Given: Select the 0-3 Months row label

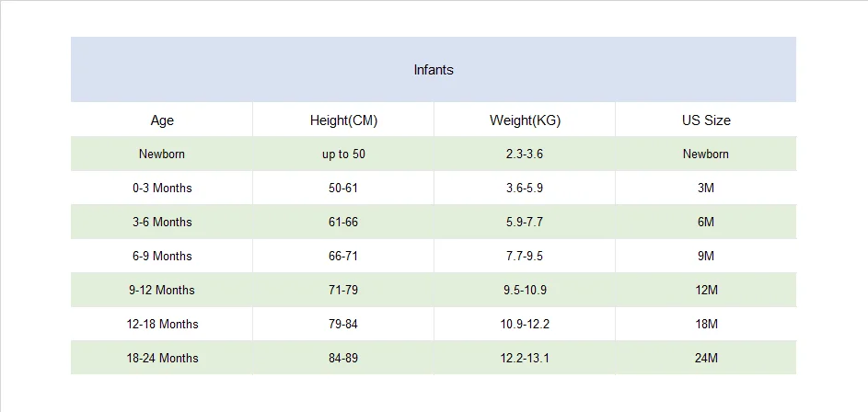Looking at the screenshot, I should (x=162, y=188).
